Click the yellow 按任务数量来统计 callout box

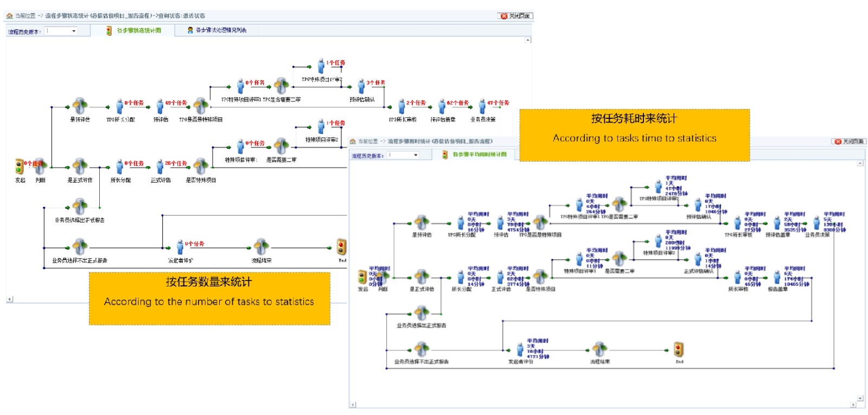pyautogui.click(x=209, y=298)
